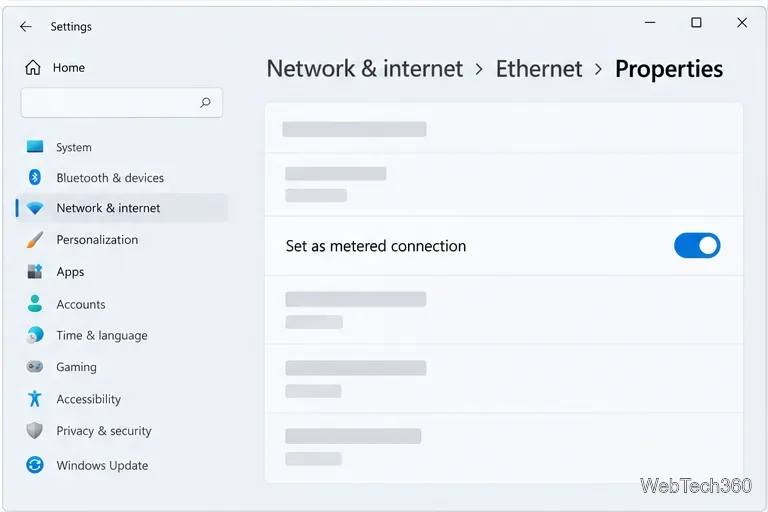This screenshot has width=768, height=512.
Task: Click the back arrow icon
Action: point(25,26)
